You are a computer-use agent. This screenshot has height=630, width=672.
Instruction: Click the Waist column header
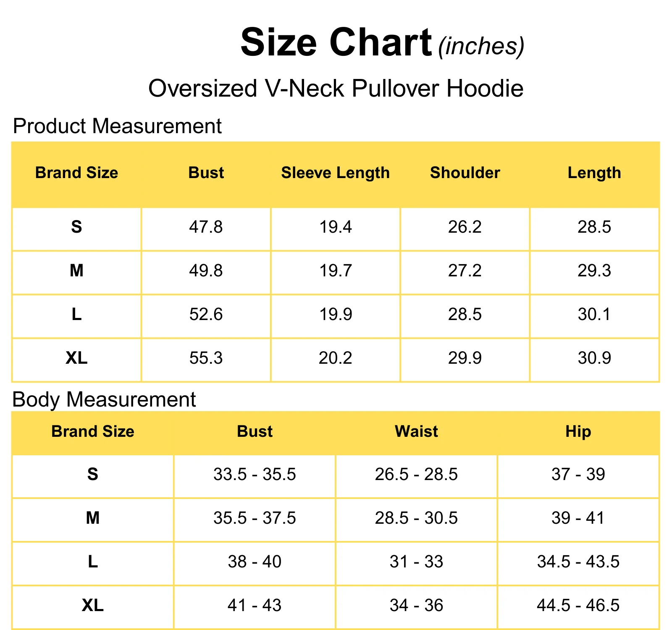coord(416,431)
